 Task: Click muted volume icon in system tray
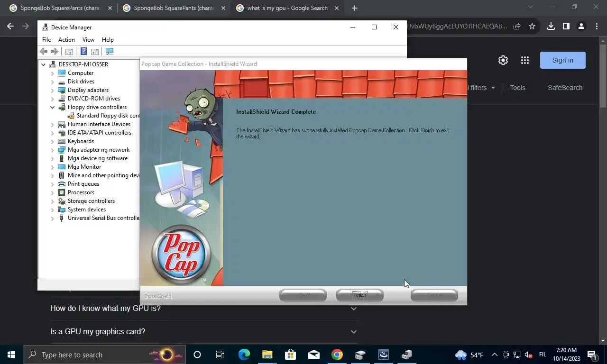coord(528,355)
